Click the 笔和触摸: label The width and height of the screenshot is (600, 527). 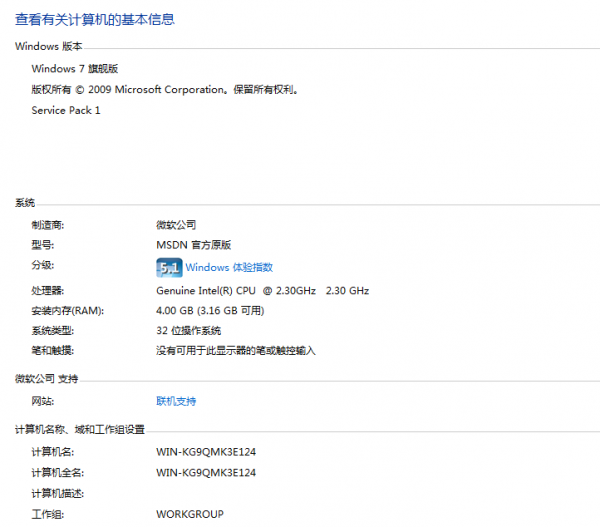tap(53, 351)
